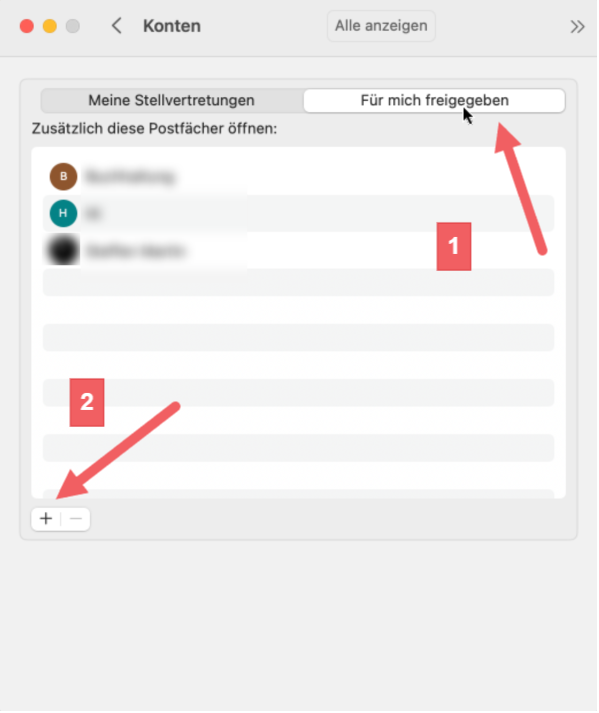
Task: Switch to the Meine Stellvertretungen tab
Action: tap(171, 100)
